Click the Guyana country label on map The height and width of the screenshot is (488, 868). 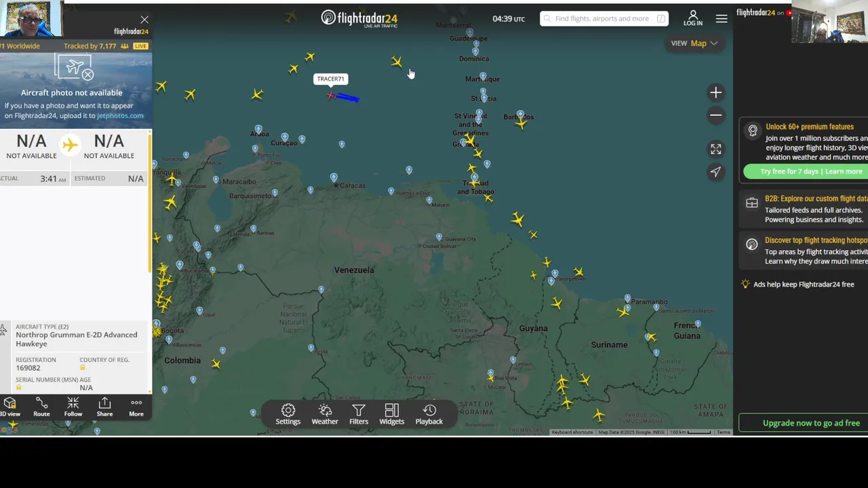[x=533, y=329]
